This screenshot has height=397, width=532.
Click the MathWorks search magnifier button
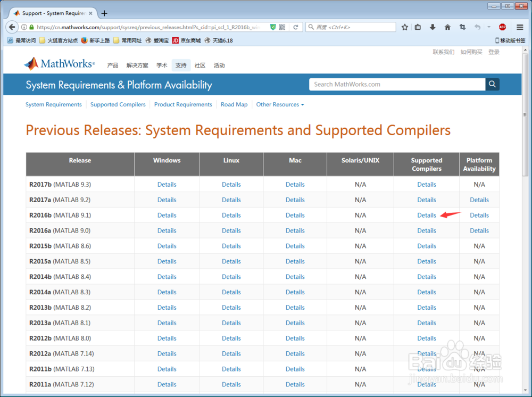coord(492,84)
